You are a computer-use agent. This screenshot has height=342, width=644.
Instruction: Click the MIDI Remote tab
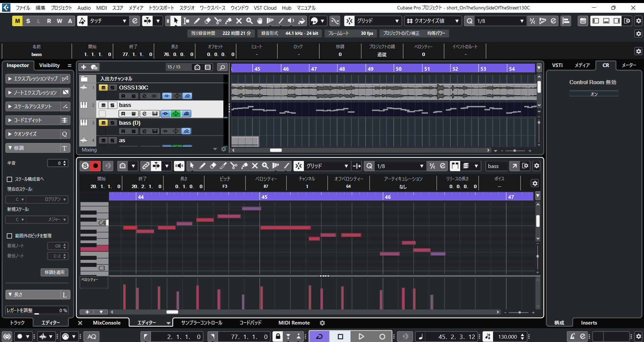pyautogui.click(x=294, y=323)
